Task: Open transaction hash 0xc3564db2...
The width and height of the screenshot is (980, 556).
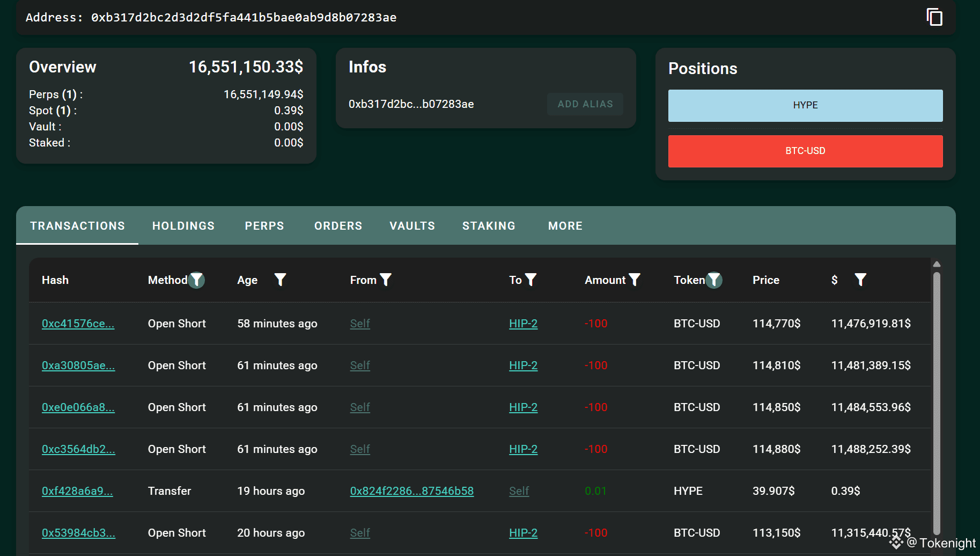Action: coord(78,449)
